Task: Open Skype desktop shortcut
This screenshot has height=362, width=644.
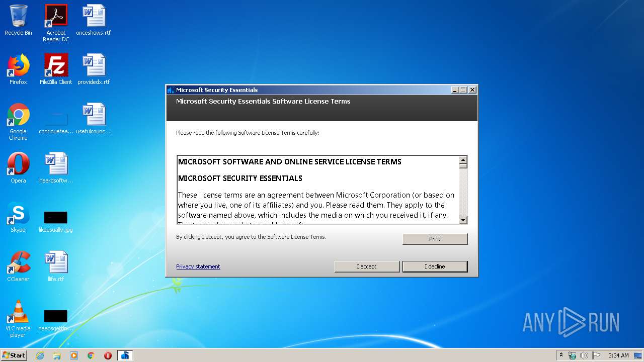Action: tap(18, 217)
